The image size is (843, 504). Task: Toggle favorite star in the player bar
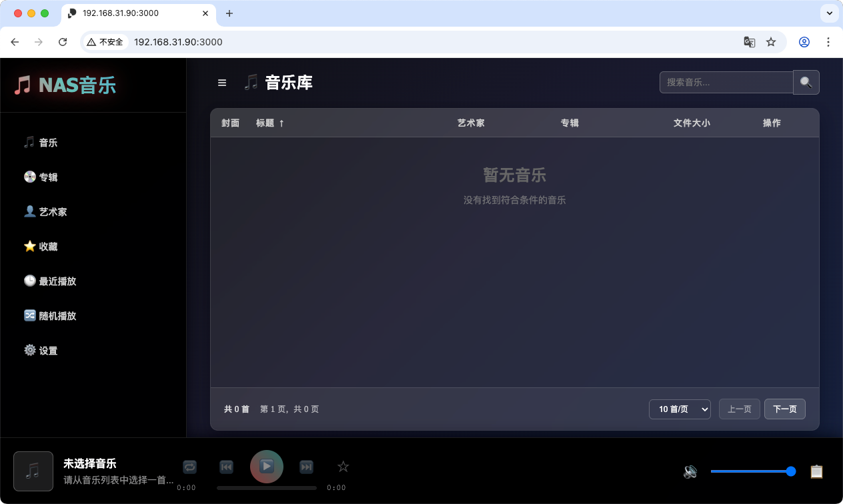click(x=343, y=467)
